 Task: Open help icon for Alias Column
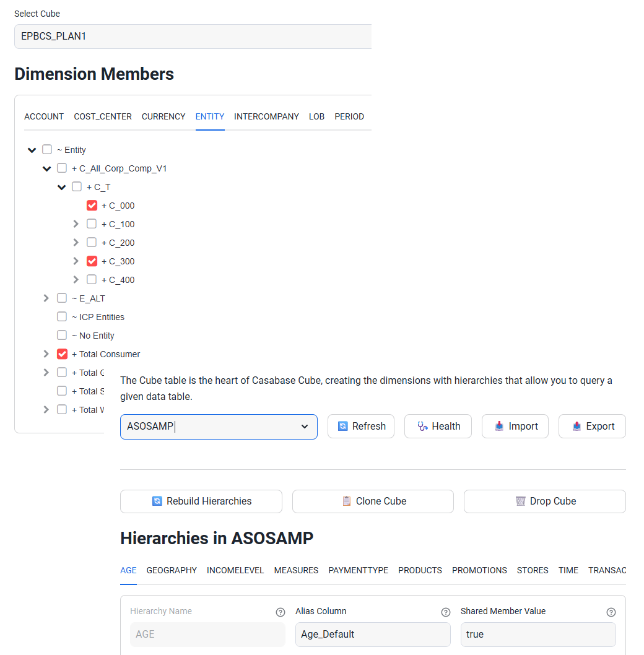pos(445,612)
